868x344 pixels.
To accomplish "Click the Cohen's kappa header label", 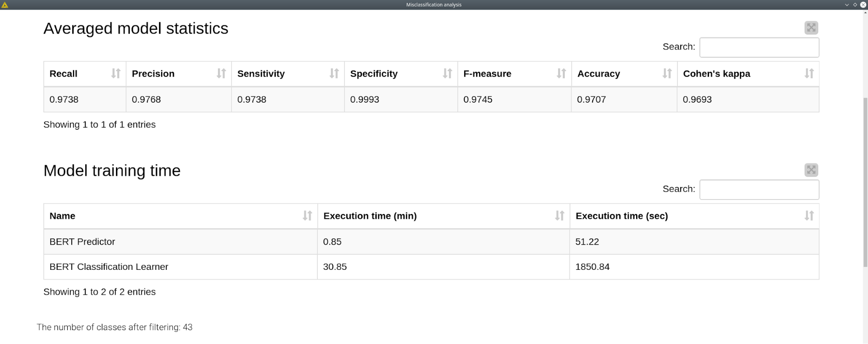I will coord(716,74).
